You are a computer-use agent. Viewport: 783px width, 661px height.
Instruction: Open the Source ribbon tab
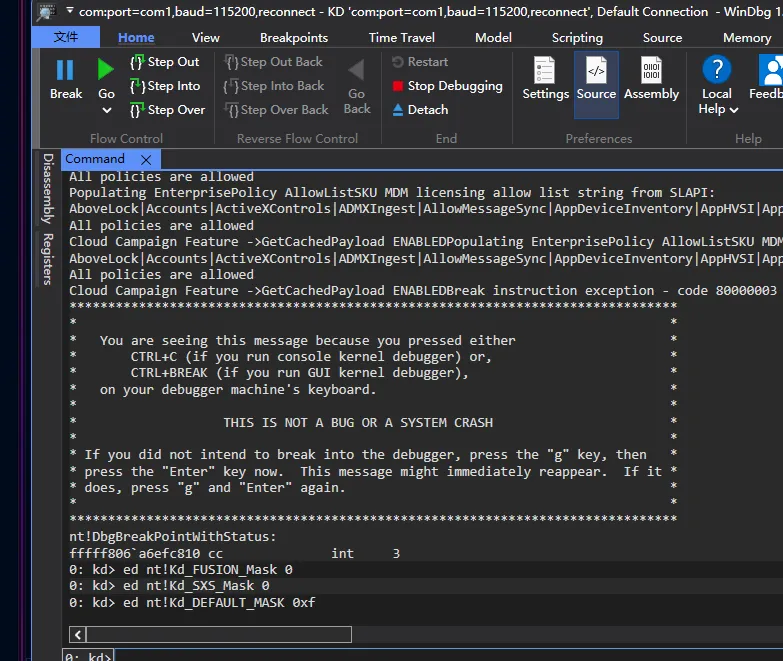tap(662, 38)
